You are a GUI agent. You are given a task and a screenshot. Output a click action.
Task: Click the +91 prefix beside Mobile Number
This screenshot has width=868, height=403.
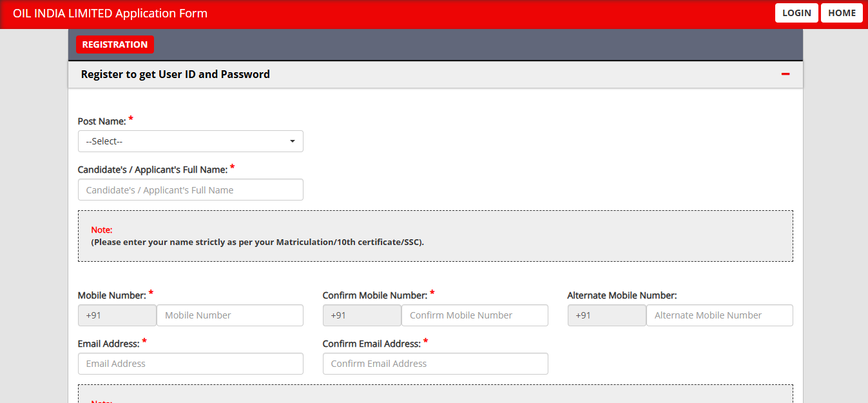pos(117,315)
